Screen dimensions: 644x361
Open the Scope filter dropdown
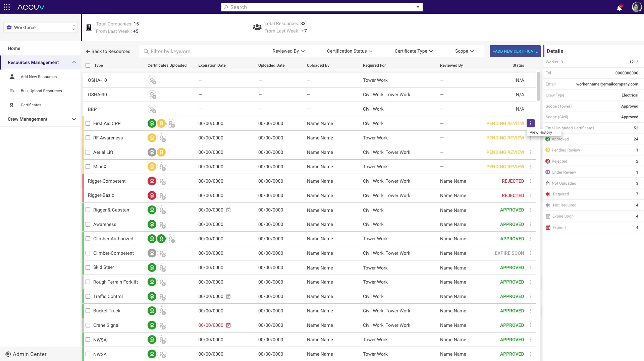(464, 51)
